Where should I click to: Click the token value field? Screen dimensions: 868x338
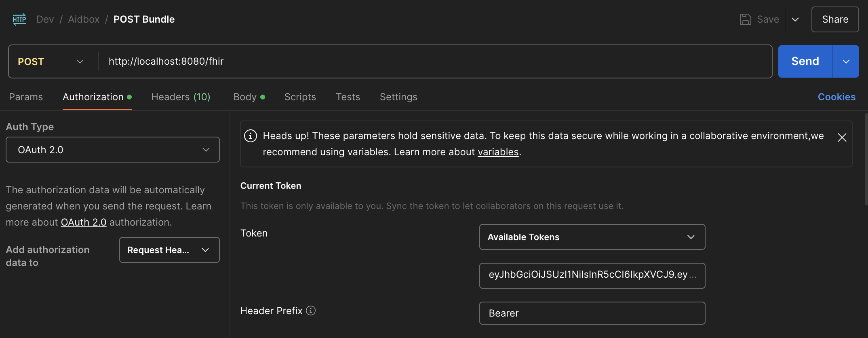[592, 276]
